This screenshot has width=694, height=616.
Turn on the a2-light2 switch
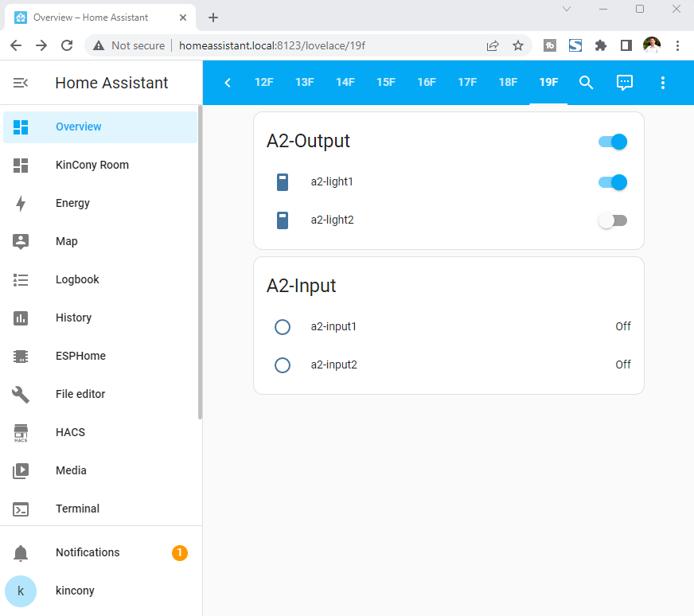[x=613, y=220]
